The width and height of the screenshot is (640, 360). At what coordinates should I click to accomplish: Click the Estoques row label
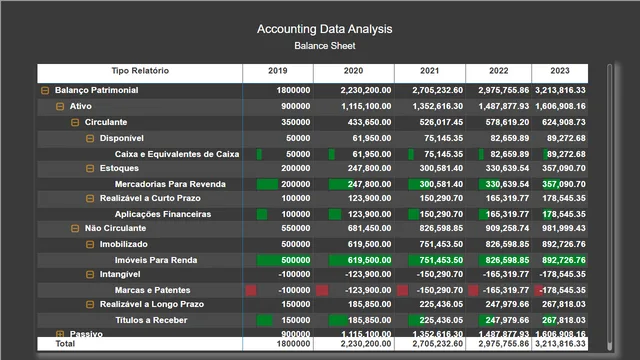(119, 168)
